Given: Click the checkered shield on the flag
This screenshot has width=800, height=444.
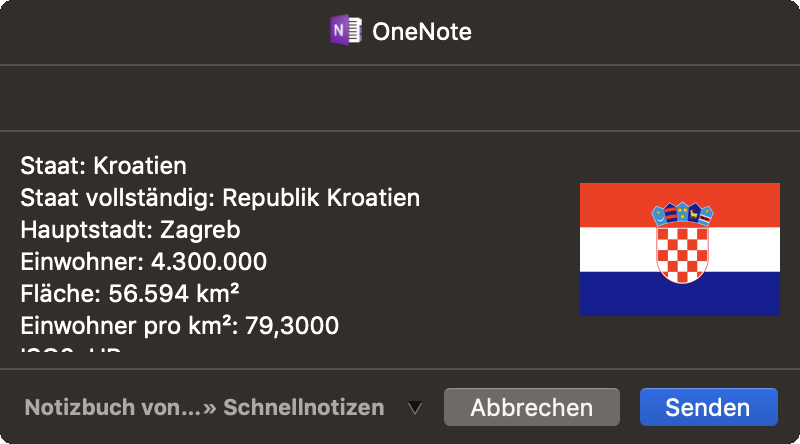Looking at the screenshot, I should [x=682, y=254].
